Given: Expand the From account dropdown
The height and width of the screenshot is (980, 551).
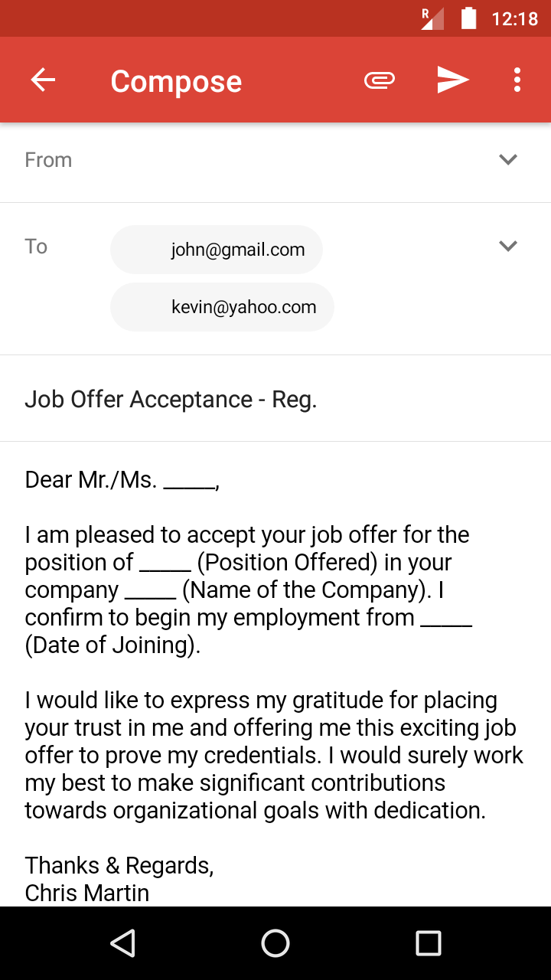Looking at the screenshot, I should (x=508, y=159).
